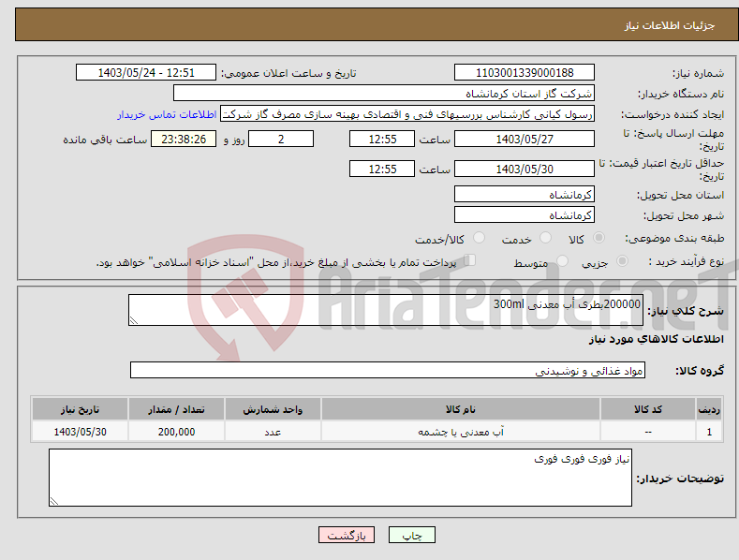Click the goods group field مواد غذائی و نوشیدنی

click(x=388, y=371)
